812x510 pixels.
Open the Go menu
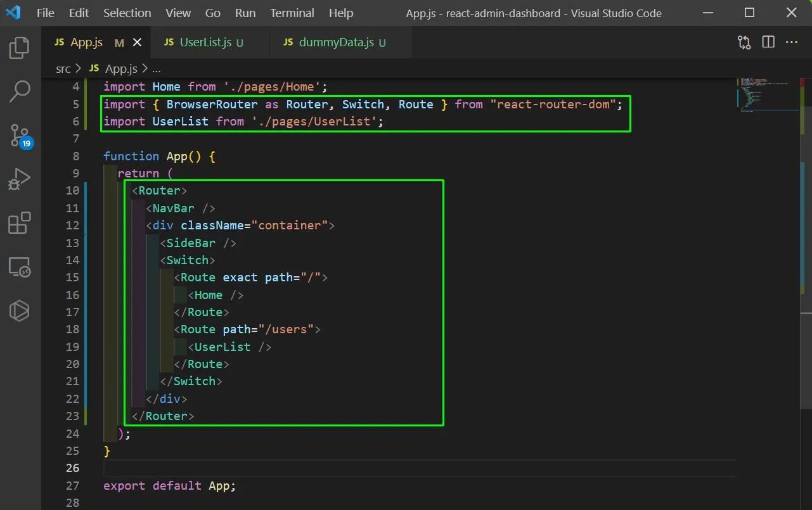click(213, 13)
